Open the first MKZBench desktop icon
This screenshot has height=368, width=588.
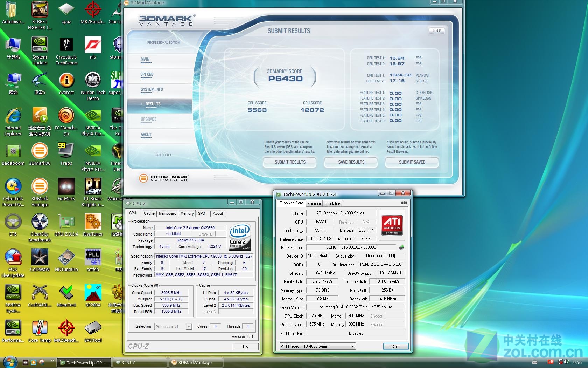pyautogui.click(x=93, y=13)
